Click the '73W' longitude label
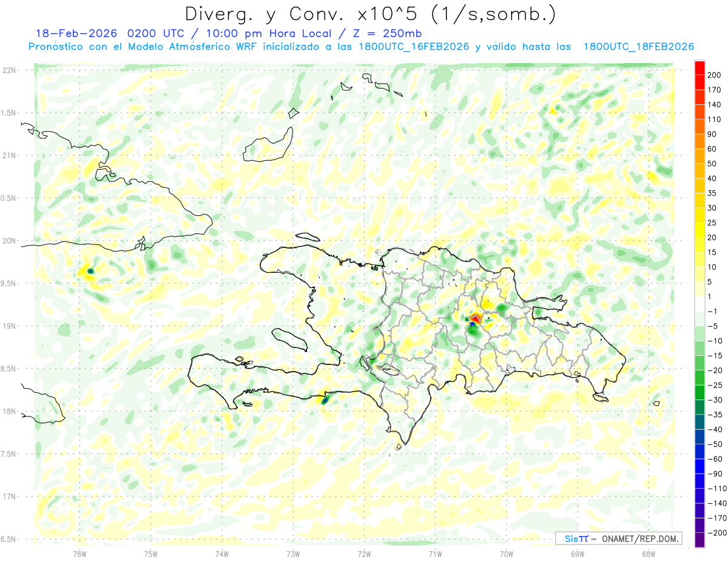The height and width of the screenshot is (562, 728). point(293,554)
